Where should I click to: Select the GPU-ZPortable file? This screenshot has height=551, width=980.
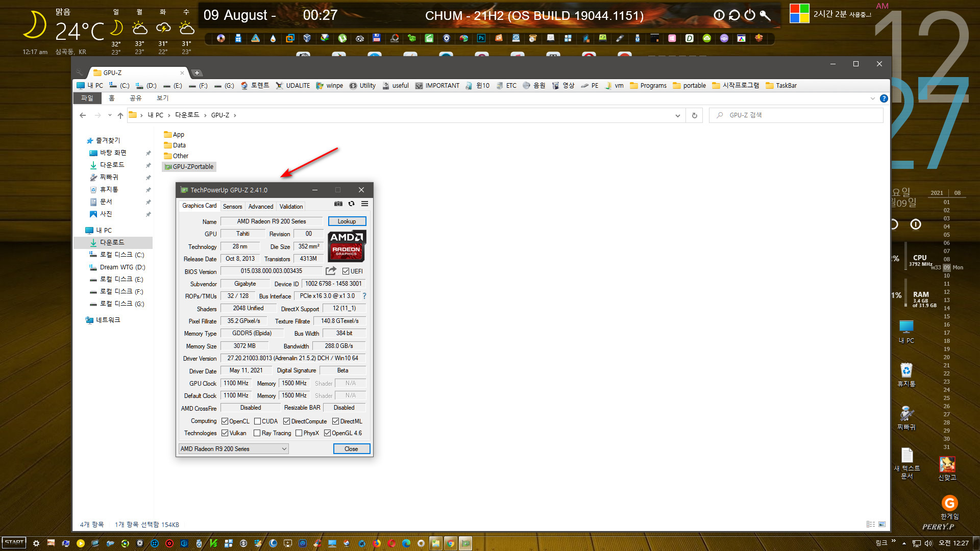tap(188, 167)
